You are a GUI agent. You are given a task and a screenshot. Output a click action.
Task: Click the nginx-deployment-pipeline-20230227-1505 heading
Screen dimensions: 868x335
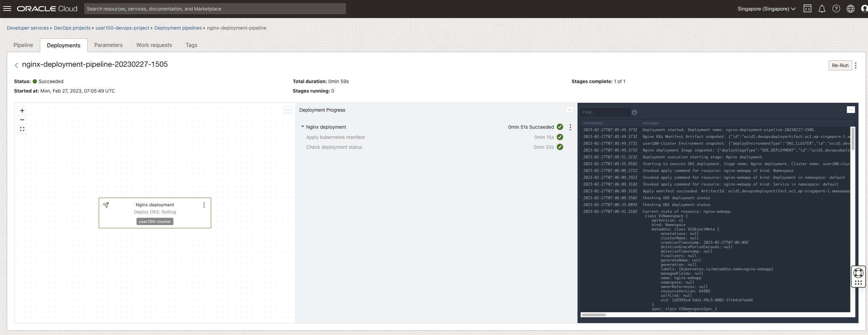(x=95, y=64)
